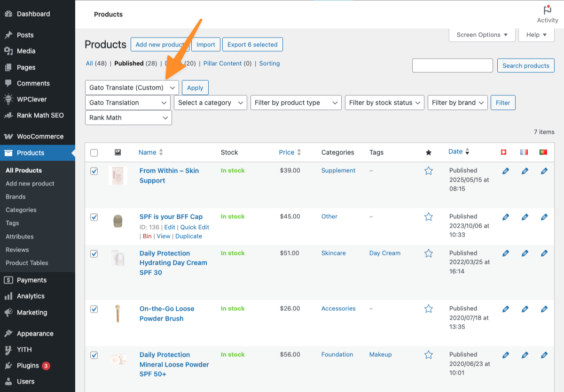Toggle the featured star for Daily Protection Hydrating Day Cream
Image resolution: width=564 pixels, height=392 pixels.
tap(428, 253)
